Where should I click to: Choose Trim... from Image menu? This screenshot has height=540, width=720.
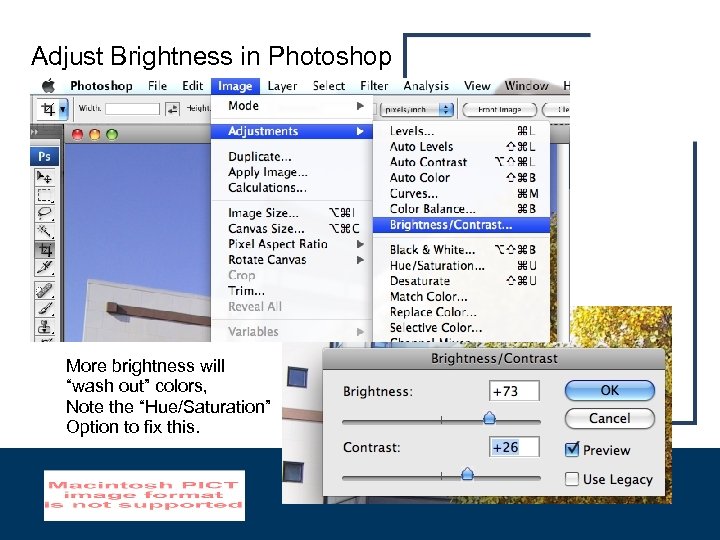tap(292, 291)
